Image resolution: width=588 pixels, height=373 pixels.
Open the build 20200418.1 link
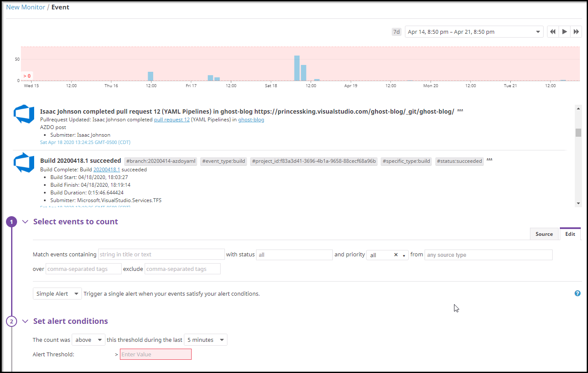click(107, 170)
